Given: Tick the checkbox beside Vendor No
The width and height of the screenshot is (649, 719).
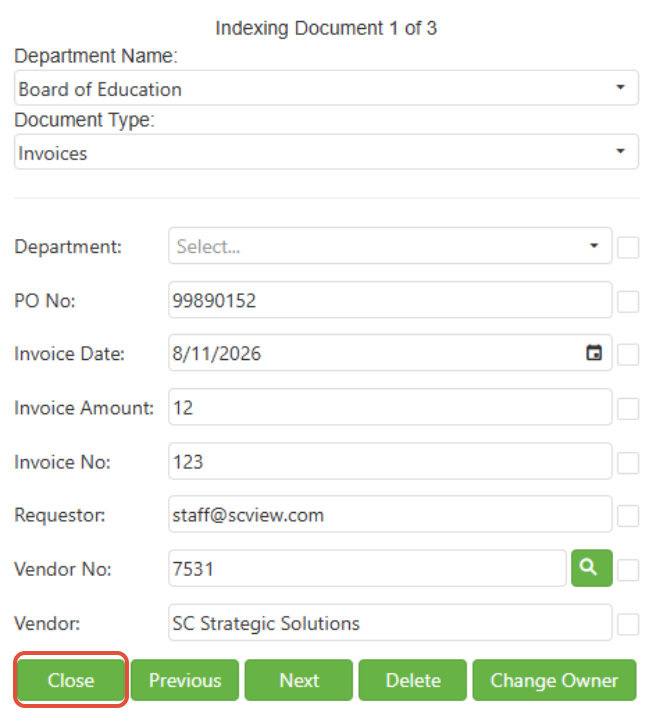Looking at the screenshot, I should [x=628, y=570].
